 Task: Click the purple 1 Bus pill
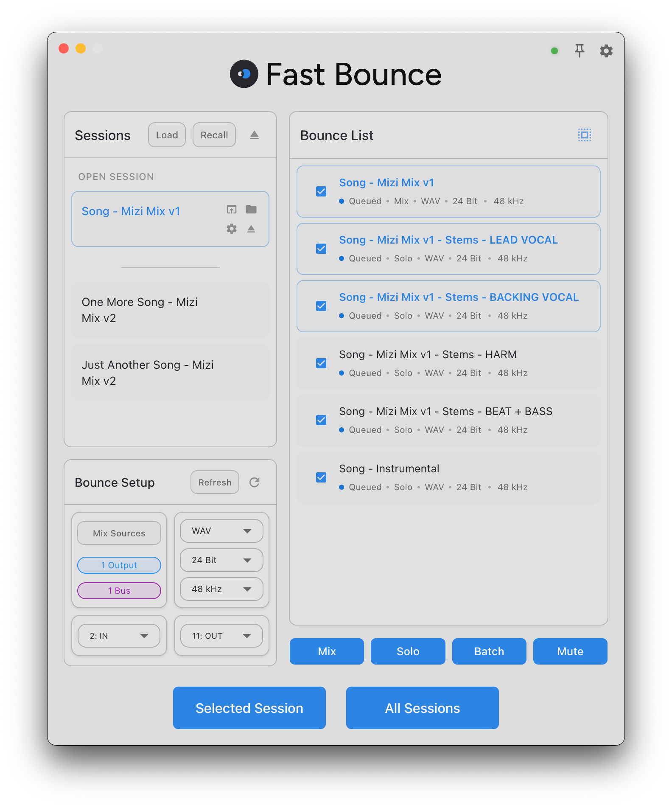click(119, 591)
